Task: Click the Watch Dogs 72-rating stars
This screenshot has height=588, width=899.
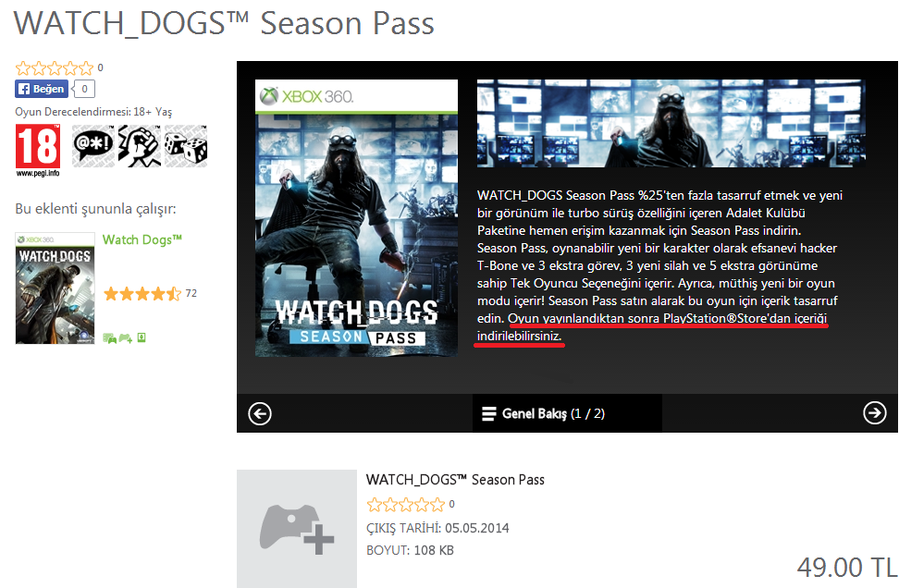Action: [x=142, y=294]
